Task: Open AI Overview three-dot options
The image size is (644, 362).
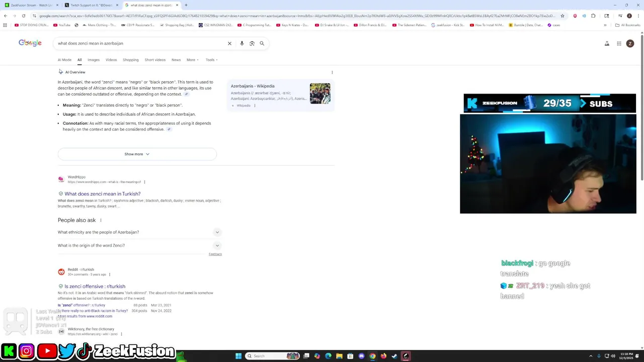Action: click(x=332, y=72)
